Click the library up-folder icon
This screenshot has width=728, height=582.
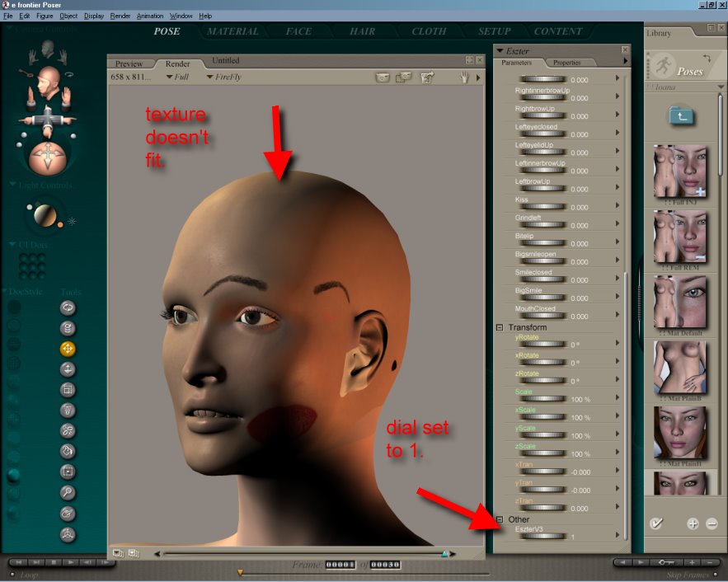tap(680, 115)
